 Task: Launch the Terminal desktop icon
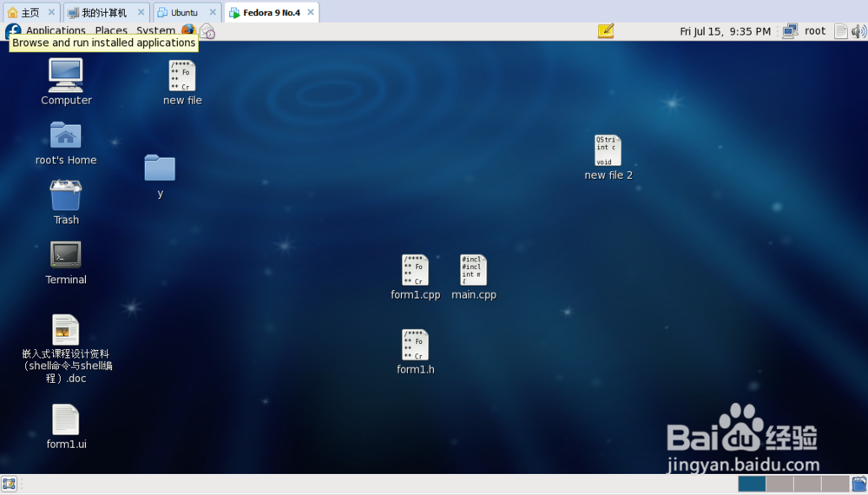(x=65, y=254)
